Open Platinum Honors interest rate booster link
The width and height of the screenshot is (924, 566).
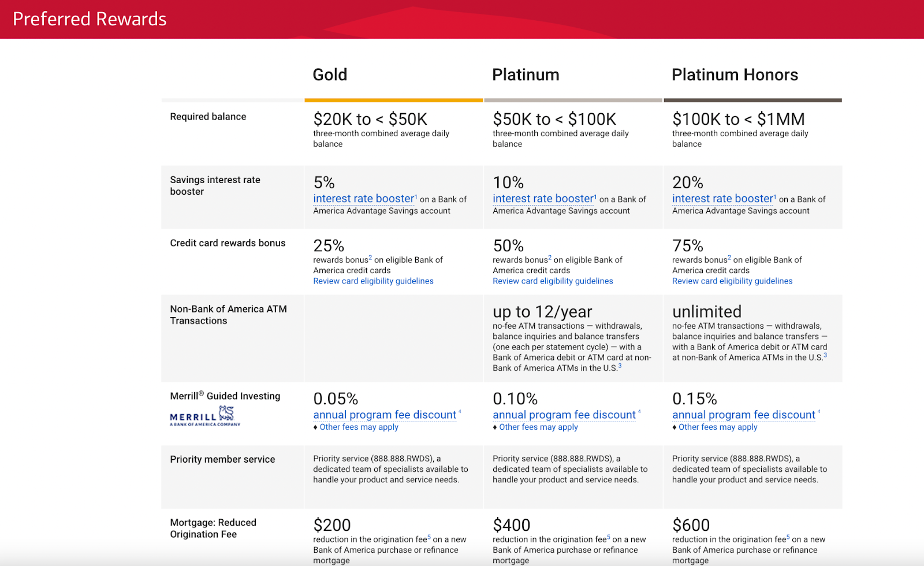click(x=722, y=198)
